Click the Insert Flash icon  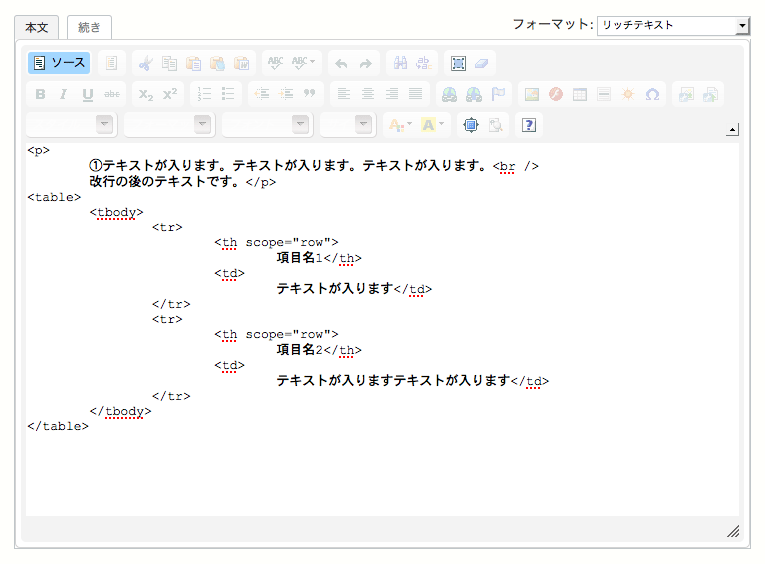pyautogui.click(x=556, y=94)
